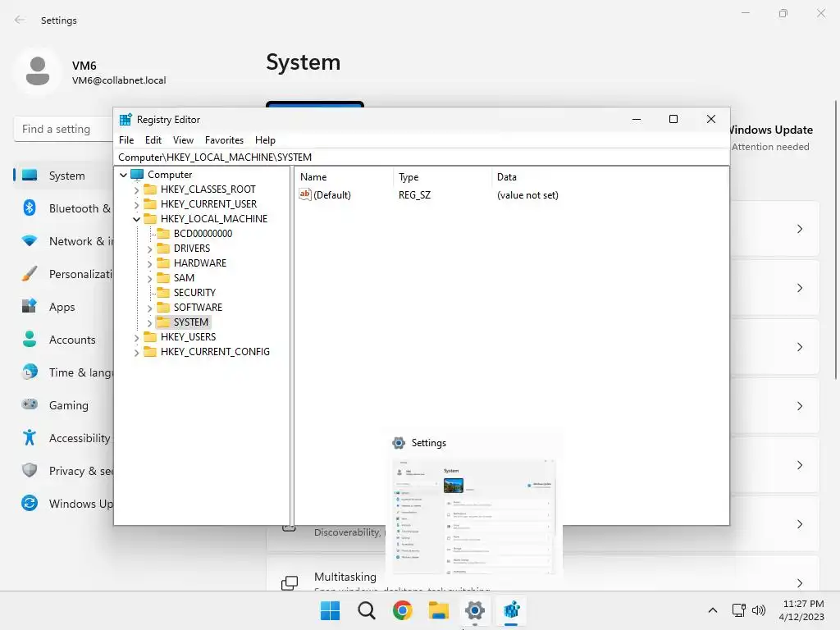Image resolution: width=840 pixels, height=630 pixels.
Task: Open Personalization in Settings sidebar
Action: point(63,274)
